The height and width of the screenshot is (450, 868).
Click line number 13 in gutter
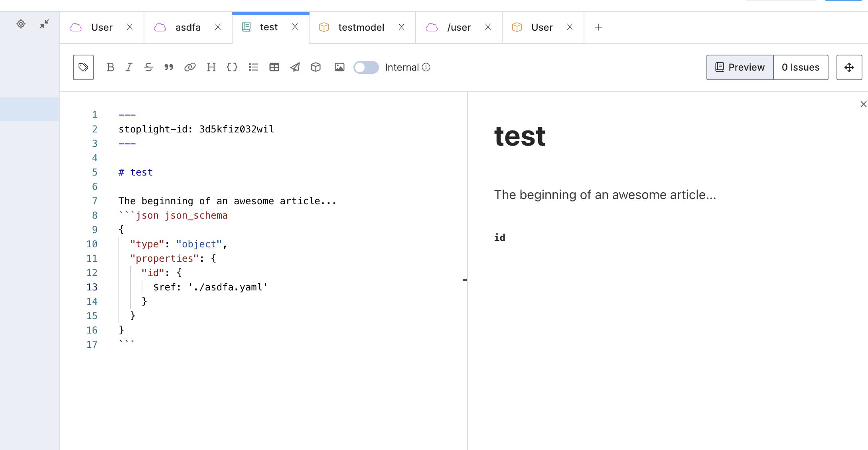[x=92, y=287]
